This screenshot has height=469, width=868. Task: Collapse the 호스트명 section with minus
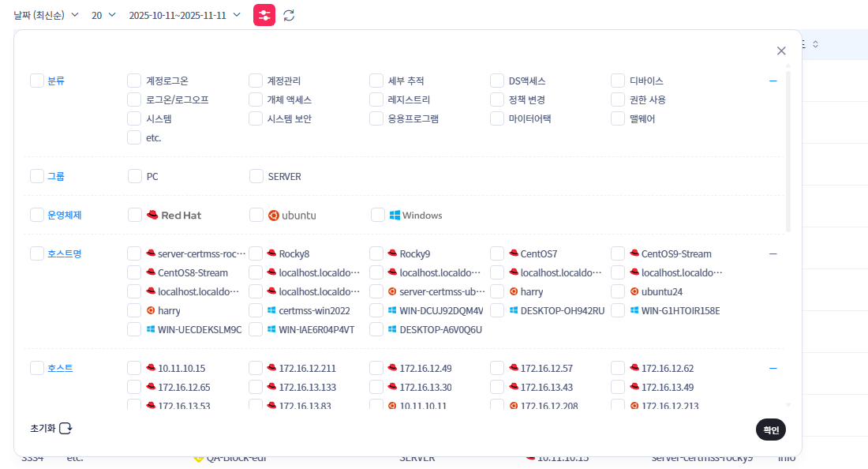(x=773, y=253)
